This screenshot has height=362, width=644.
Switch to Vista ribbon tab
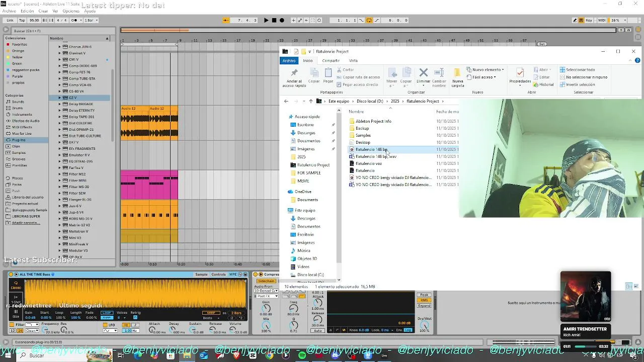click(353, 60)
